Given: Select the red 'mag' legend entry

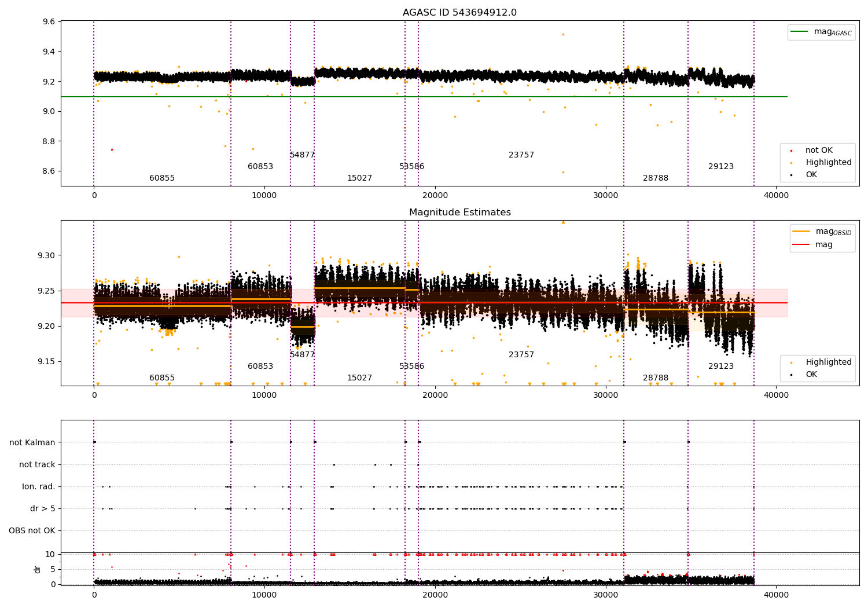Looking at the screenshot, I should [812, 245].
